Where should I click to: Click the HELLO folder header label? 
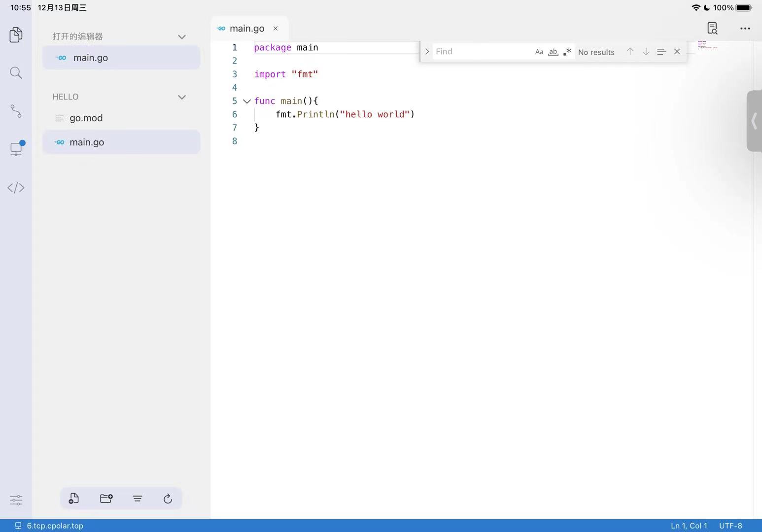[66, 97]
